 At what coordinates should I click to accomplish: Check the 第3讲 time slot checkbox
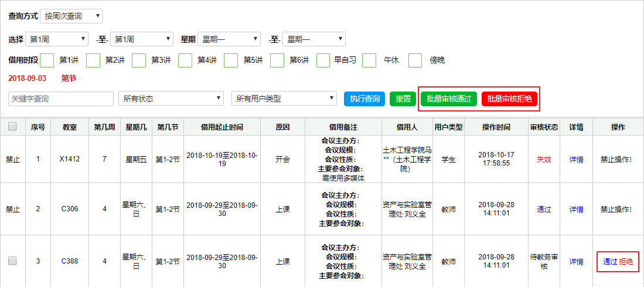click(139, 60)
